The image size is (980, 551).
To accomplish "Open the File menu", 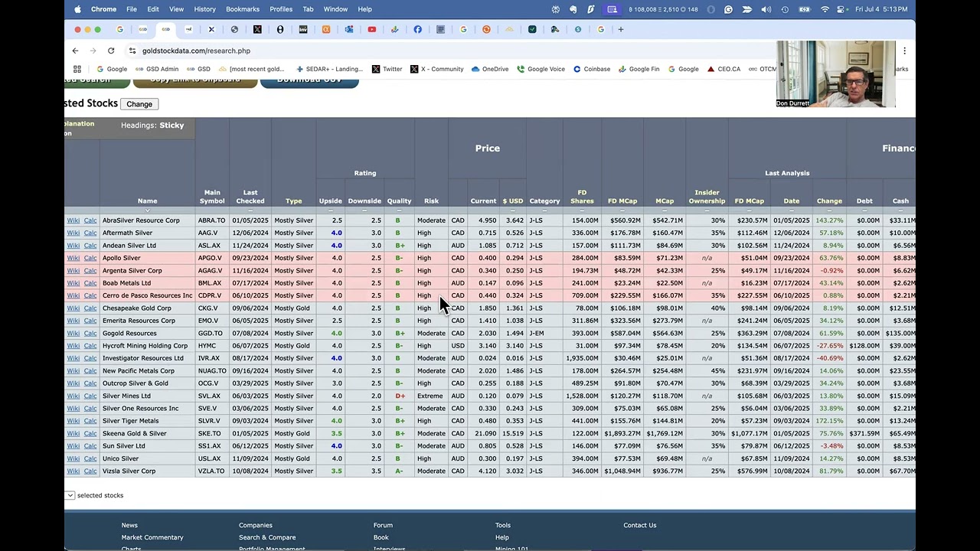I will point(132,9).
